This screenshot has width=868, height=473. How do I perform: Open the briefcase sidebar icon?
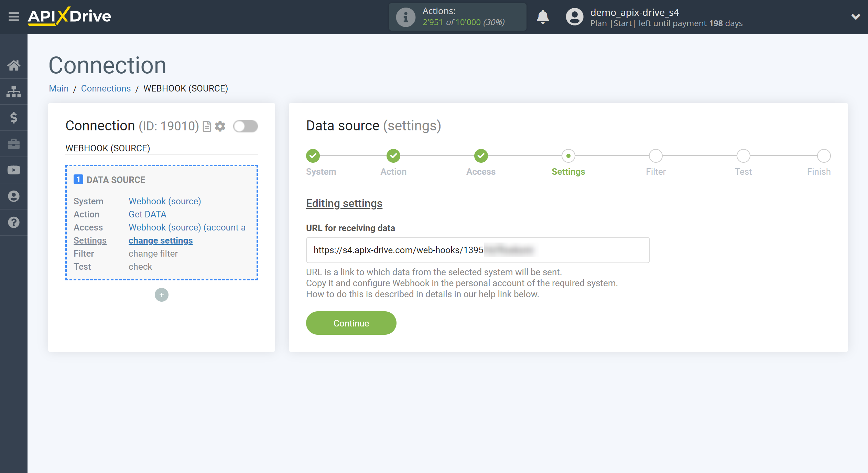pos(14,144)
